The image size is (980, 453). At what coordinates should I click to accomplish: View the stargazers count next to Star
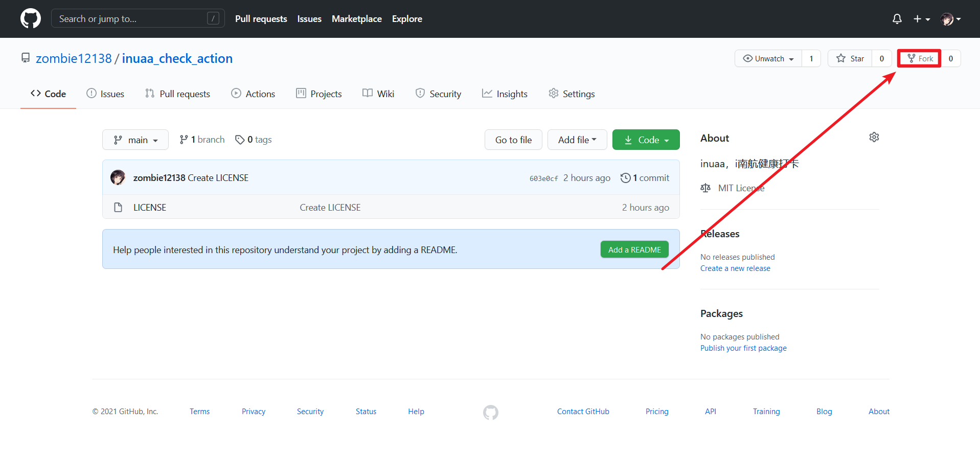[x=882, y=58]
